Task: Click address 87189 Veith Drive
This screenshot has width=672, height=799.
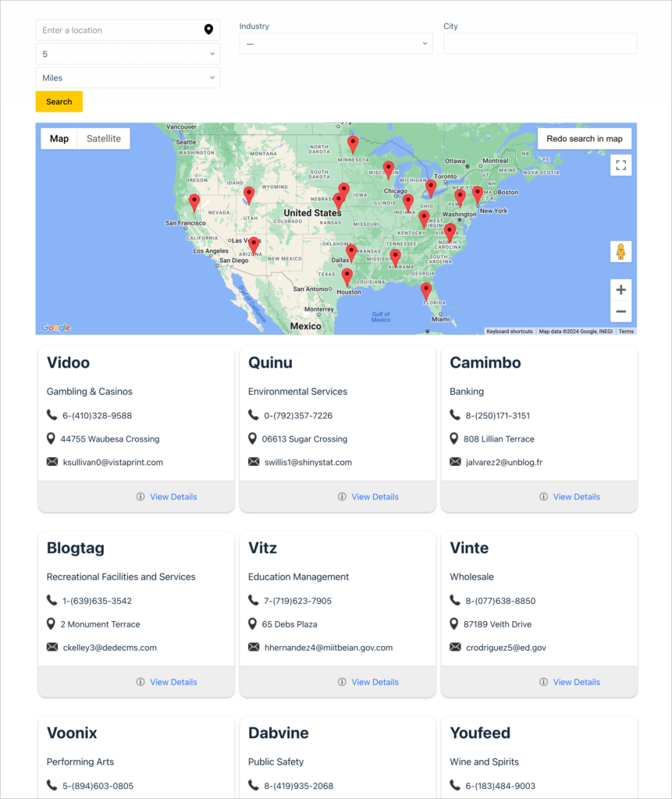Action: coord(497,624)
